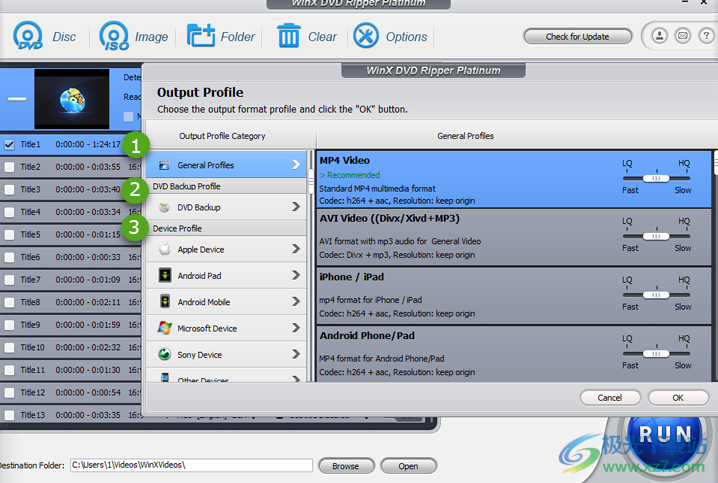718x483 pixels.
Task: Select Sony Device category label
Action: (x=200, y=355)
